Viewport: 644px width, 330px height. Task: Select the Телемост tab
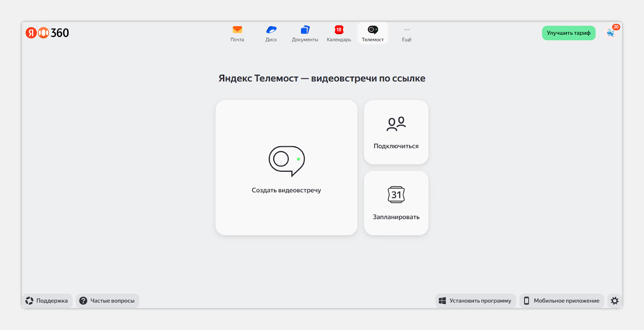pos(373,33)
